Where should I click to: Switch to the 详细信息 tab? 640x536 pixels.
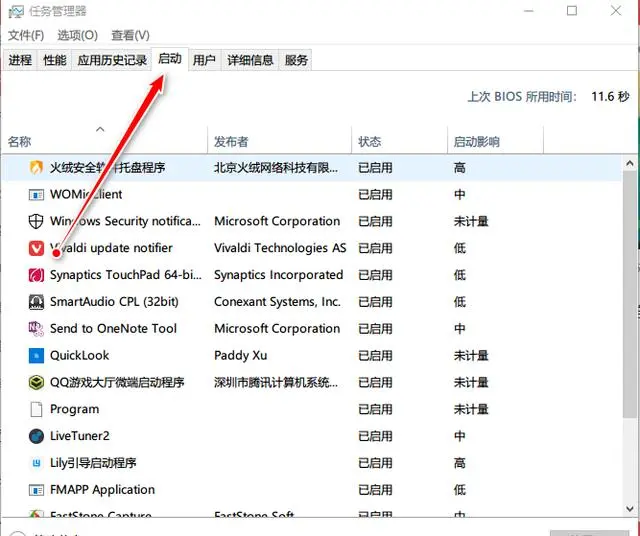click(x=250, y=60)
